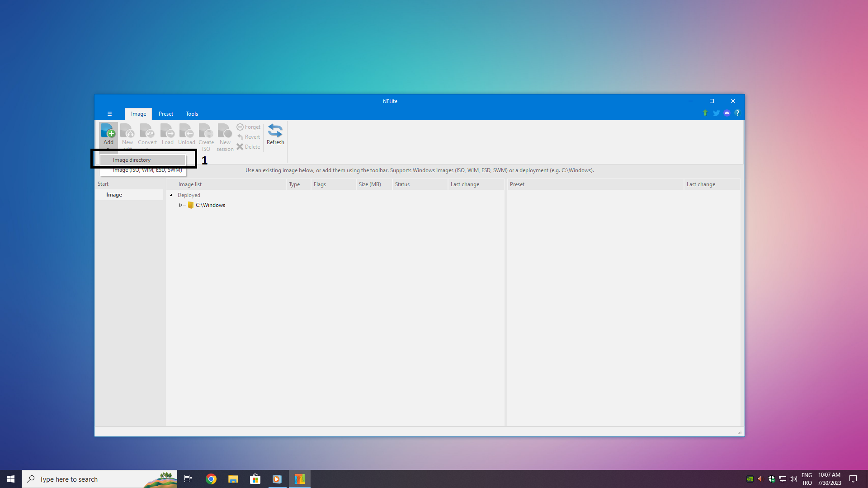
Task: Click the Forget button
Action: click(x=249, y=127)
